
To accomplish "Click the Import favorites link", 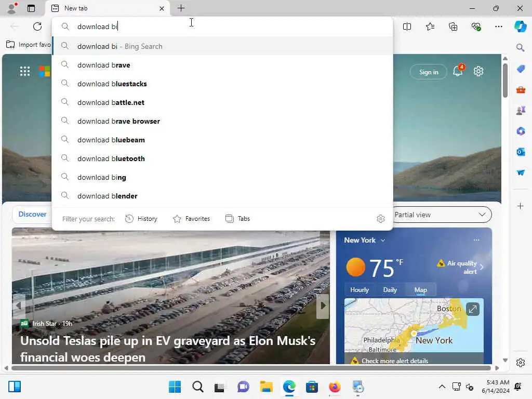I will [x=29, y=45].
